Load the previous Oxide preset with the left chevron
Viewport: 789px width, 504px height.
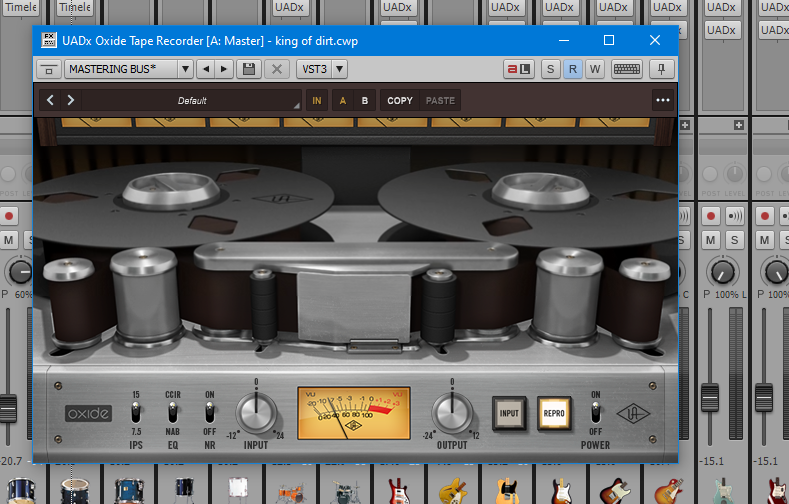50,100
